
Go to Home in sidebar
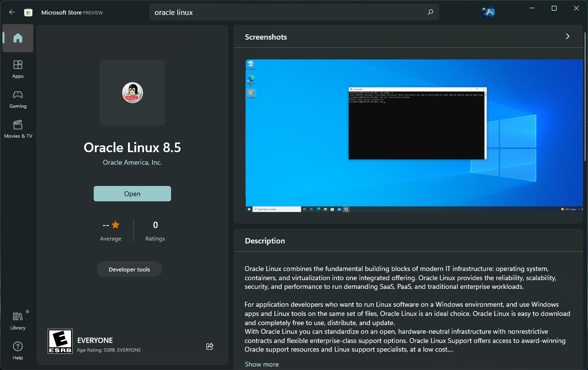18,38
